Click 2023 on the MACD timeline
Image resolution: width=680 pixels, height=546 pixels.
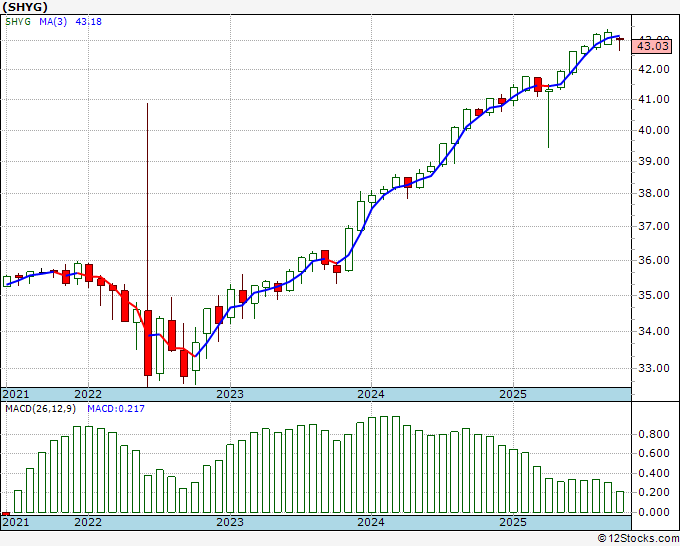coord(230,522)
